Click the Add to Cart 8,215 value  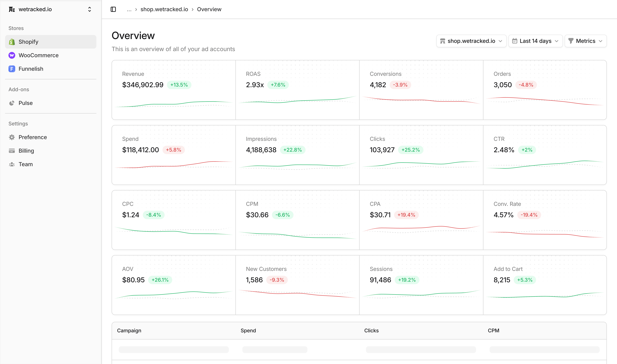[502, 280]
